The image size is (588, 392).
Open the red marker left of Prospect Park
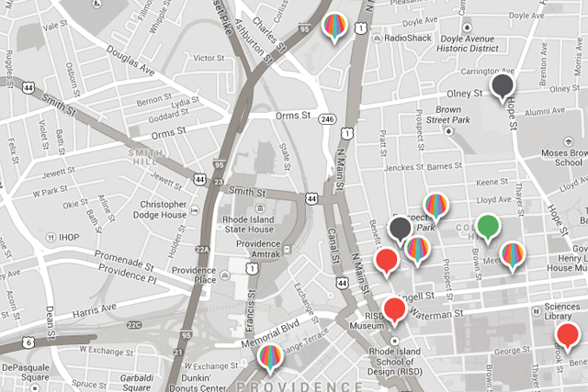(x=387, y=260)
